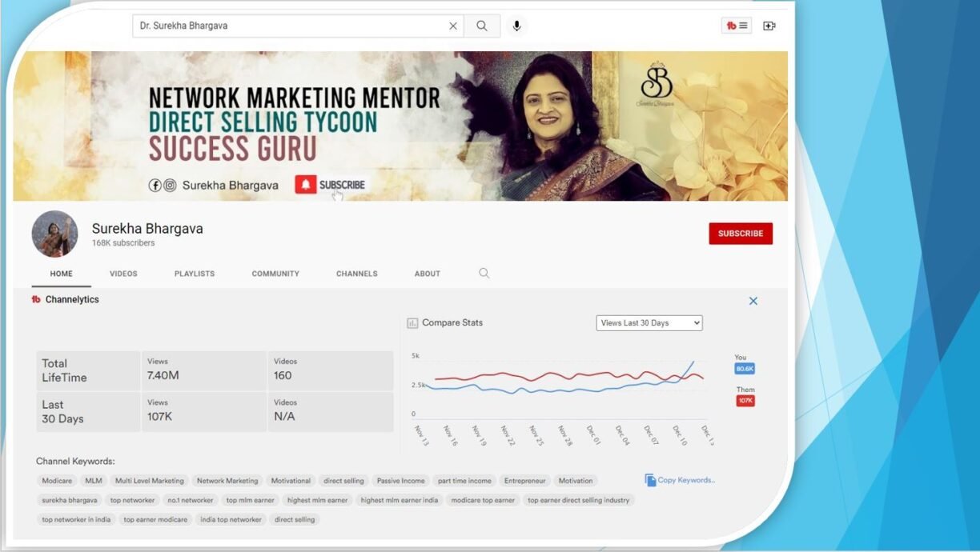Click the Total LifeTime label cell
This screenshot has width=980, height=552.
pos(87,370)
